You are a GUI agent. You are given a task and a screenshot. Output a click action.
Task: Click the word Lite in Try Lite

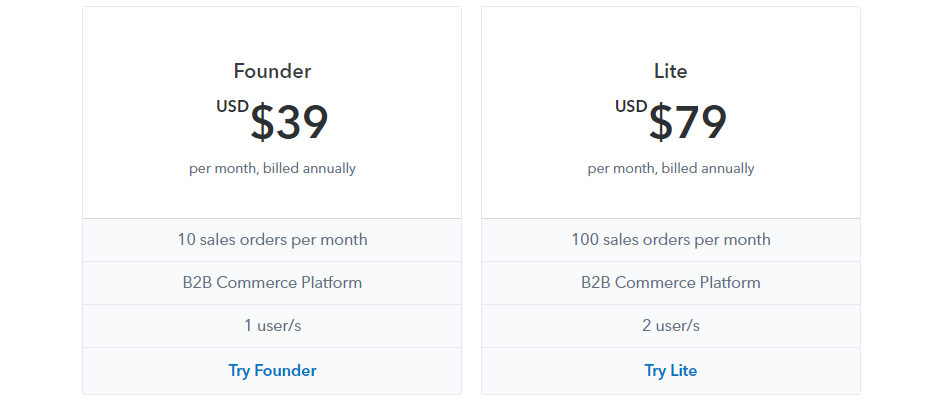(683, 371)
